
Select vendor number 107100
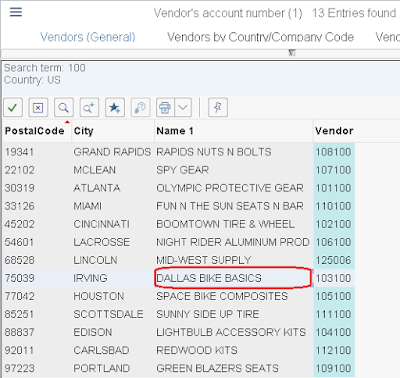tap(334, 170)
